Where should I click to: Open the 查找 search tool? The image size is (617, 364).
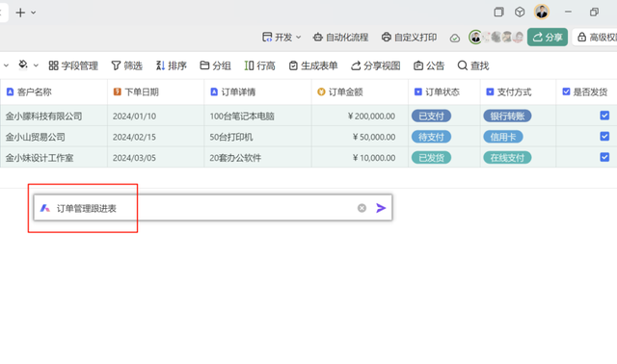pyautogui.click(x=473, y=65)
